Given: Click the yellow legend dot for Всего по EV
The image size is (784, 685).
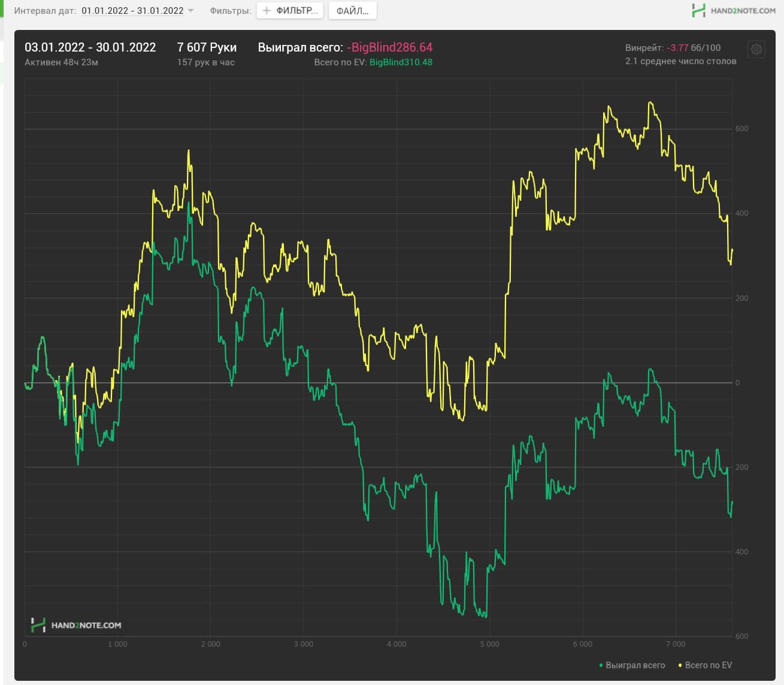Looking at the screenshot, I should (x=680, y=665).
